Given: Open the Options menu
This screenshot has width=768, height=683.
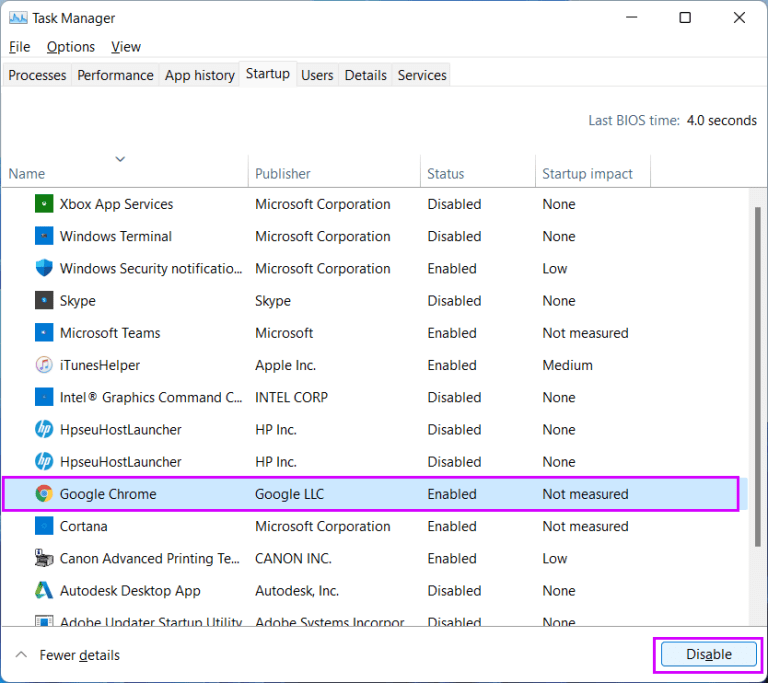Looking at the screenshot, I should [71, 47].
